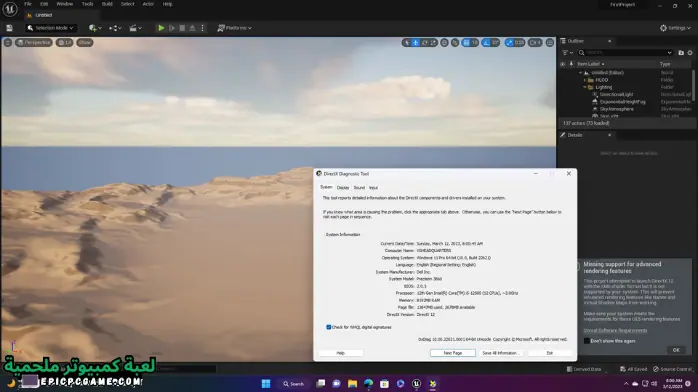The image size is (698, 392).
Task: Open the Selection Mode dropdown
Action: coord(50,28)
